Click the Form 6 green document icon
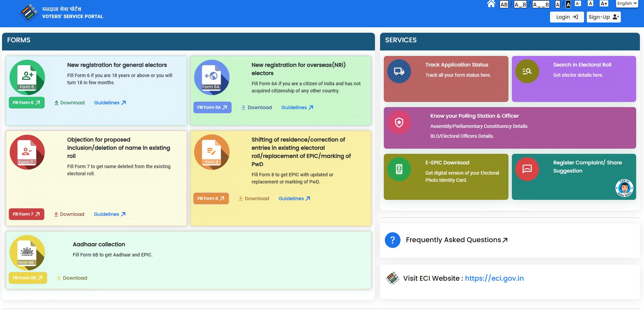 pos(27,77)
